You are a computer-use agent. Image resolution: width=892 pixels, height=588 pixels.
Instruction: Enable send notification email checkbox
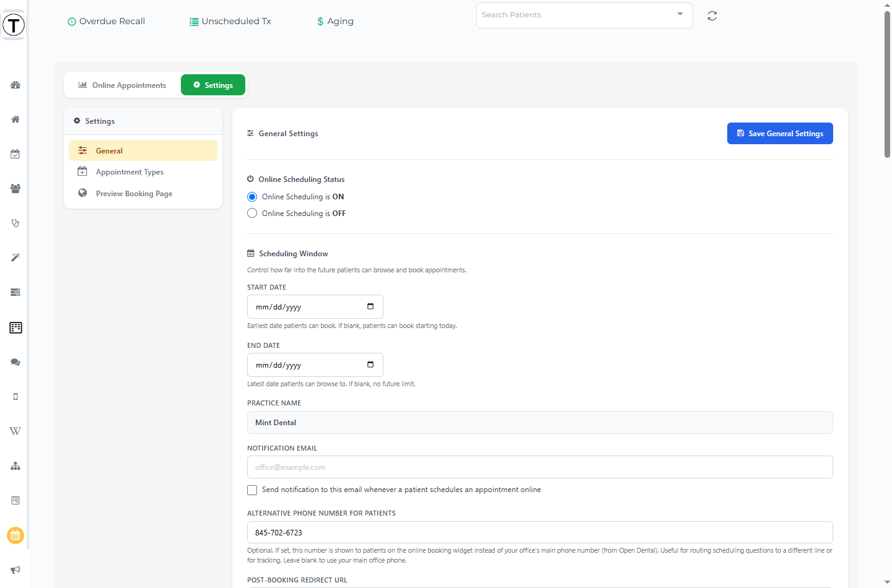click(252, 490)
